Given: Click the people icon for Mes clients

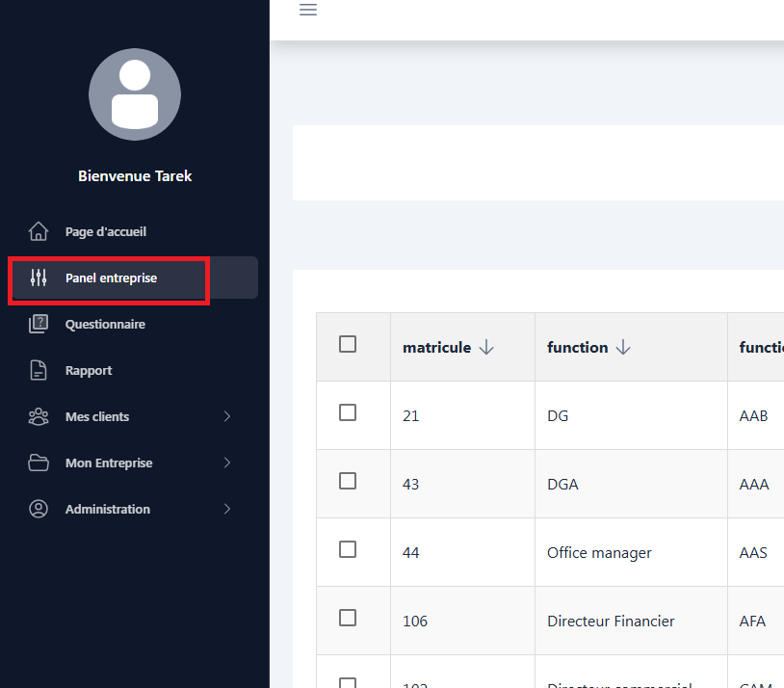Looking at the screenshot, I should 39,416.
